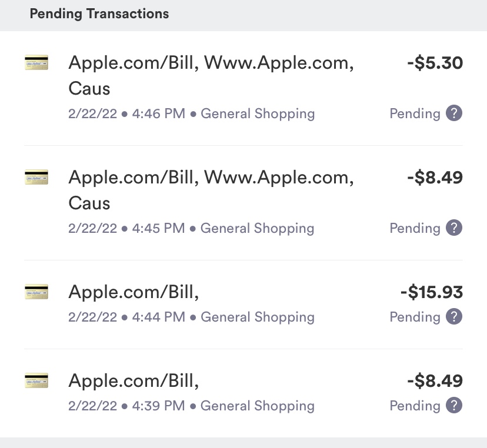Image resolution: width=487 pixels, height=448 pixels.
Task: Select the card thumbnail beside the $8.49 Caus transaction
Action: 37,177
